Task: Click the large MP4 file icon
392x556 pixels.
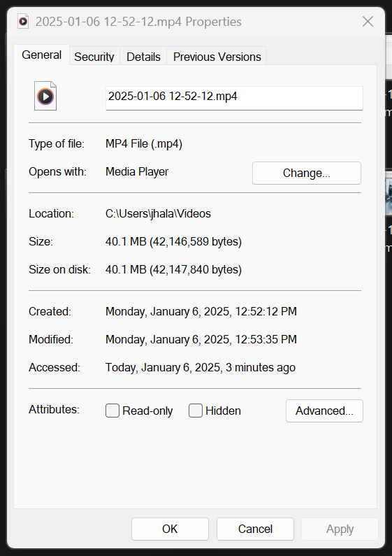Action: point(45,96)
